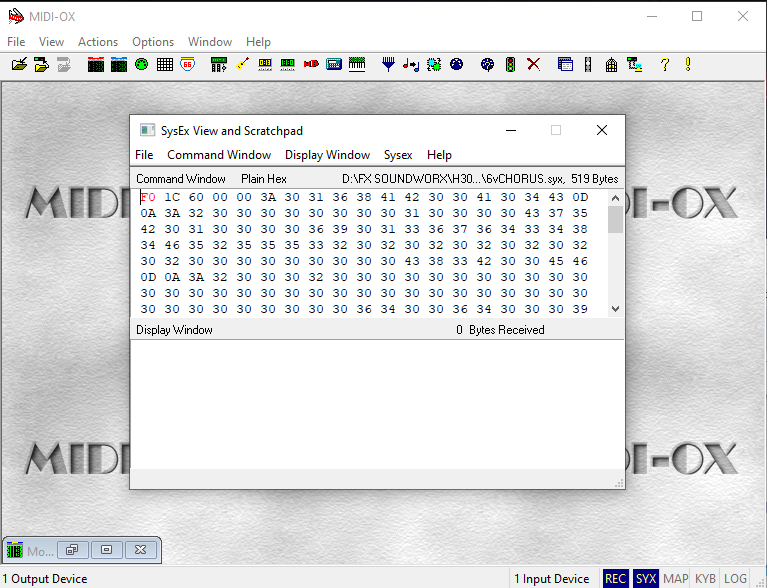The width and height of the screenshot is (767, 588).
Task: Click the green counter sync transport icon
Action: click(287, 64)
